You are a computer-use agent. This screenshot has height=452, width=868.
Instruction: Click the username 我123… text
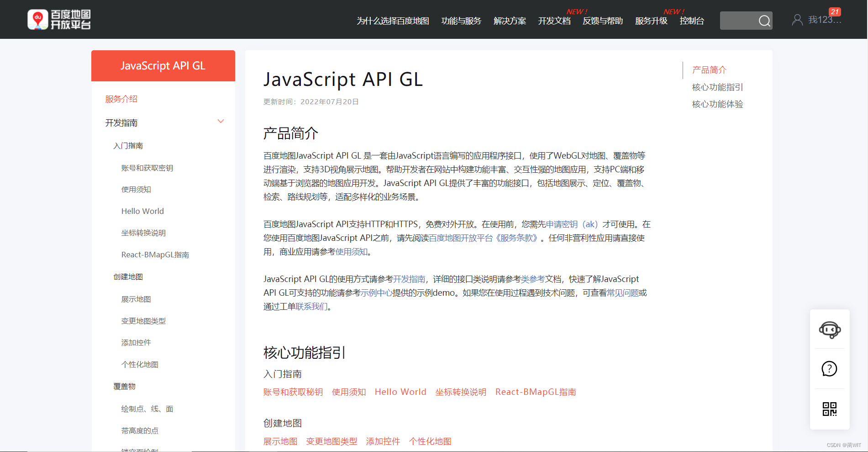click(x=825, y=20)
